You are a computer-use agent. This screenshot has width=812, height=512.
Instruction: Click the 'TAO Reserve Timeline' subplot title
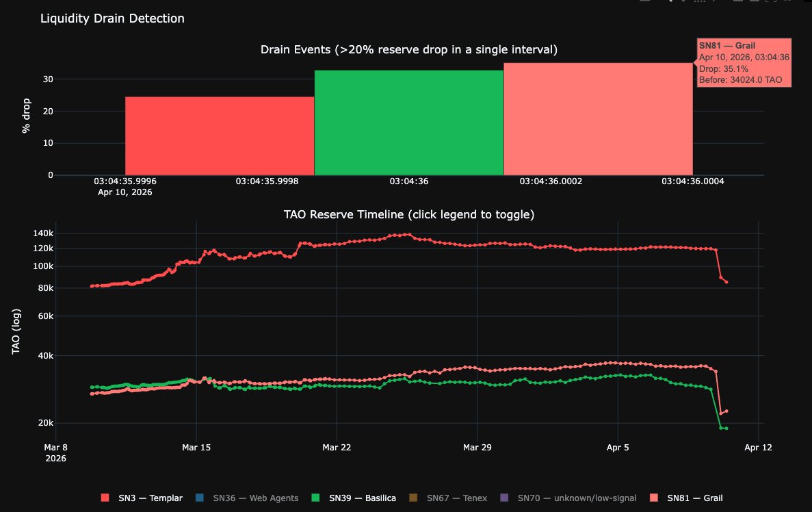[x=408, y=215]
